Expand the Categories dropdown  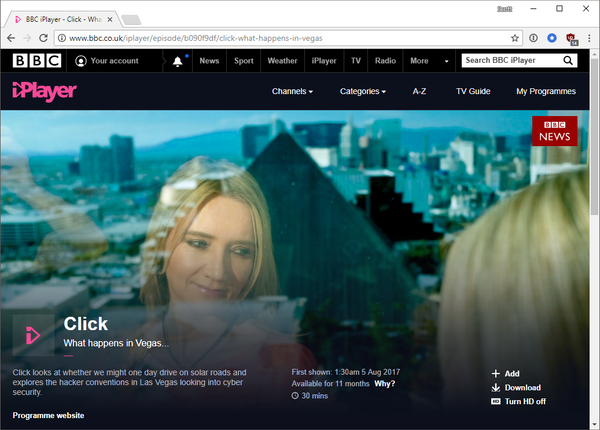pyautogui.click(x=363, y=91)
